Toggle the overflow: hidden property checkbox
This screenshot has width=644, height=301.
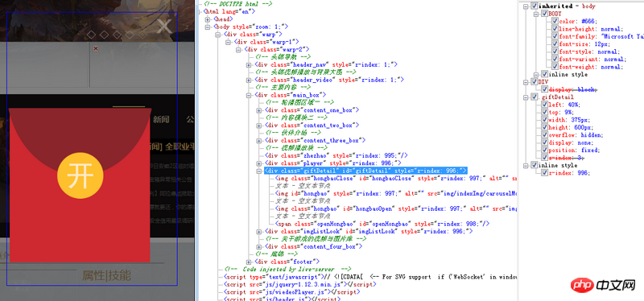point(544,135)
